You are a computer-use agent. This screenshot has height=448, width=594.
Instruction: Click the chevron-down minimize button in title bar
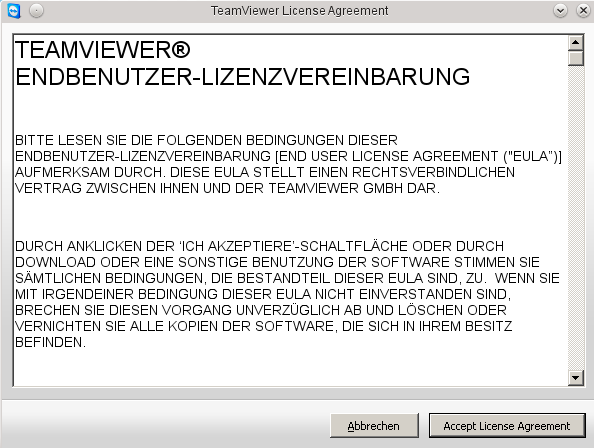coord(560,11)
